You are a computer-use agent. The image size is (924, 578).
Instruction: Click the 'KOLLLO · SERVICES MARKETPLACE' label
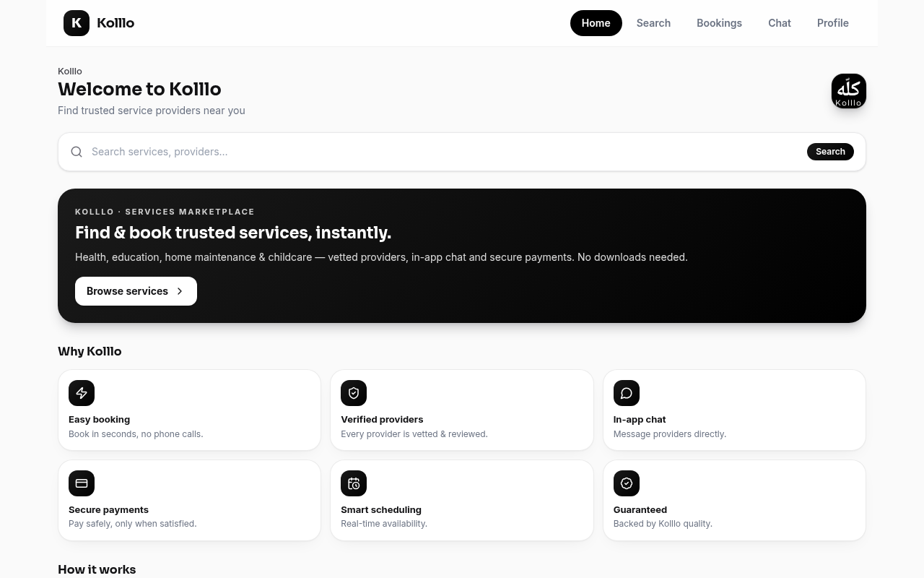click(x=165, y=212)
